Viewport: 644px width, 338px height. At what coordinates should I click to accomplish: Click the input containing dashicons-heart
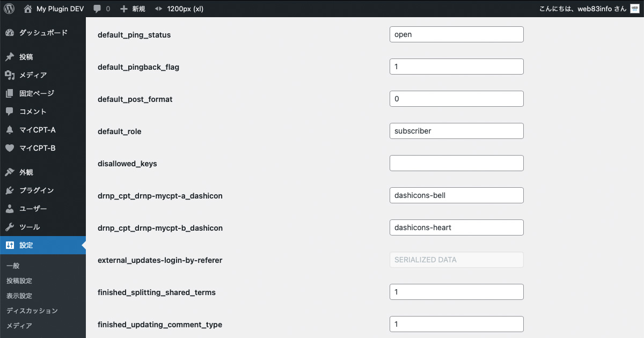[x=457, y=227]
